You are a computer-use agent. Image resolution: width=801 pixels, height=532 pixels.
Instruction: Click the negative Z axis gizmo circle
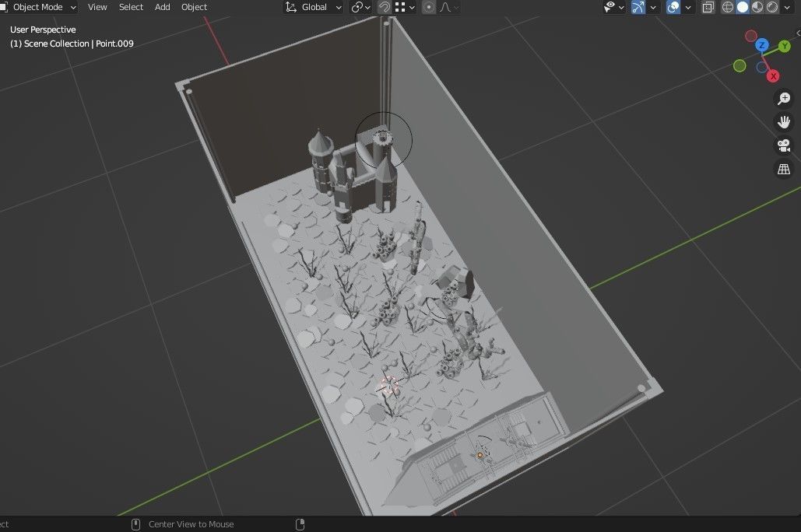[x=761, y=68]
